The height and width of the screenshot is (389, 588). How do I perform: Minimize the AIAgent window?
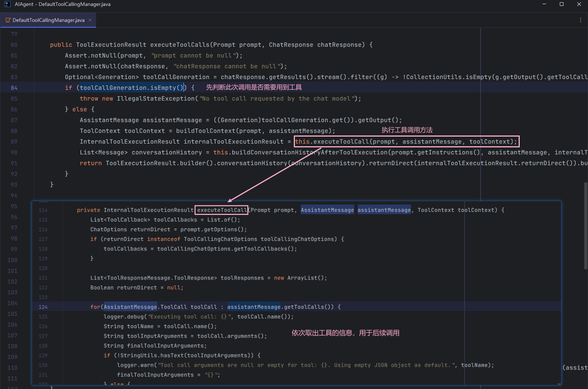(x=544, y=4)
